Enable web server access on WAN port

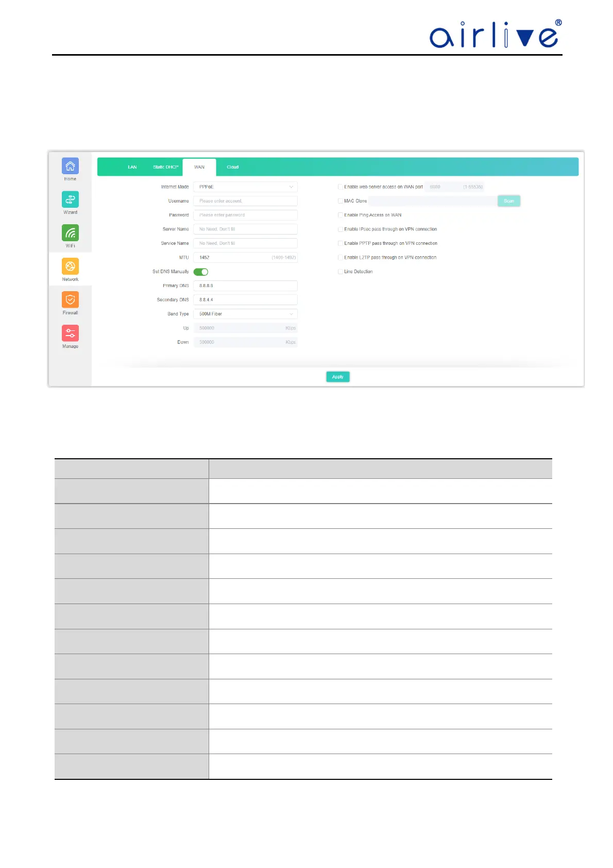pyautogui.click(x=340, y=187)
